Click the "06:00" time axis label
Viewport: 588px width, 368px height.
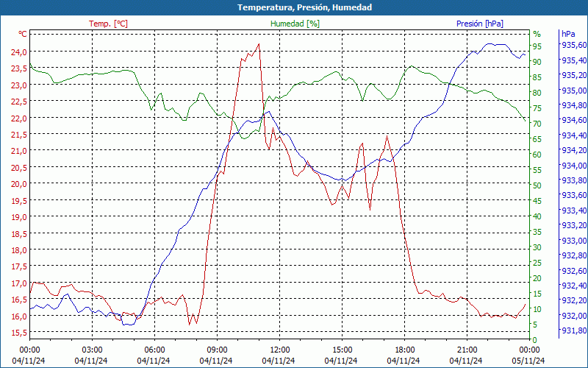coord(154,350)
